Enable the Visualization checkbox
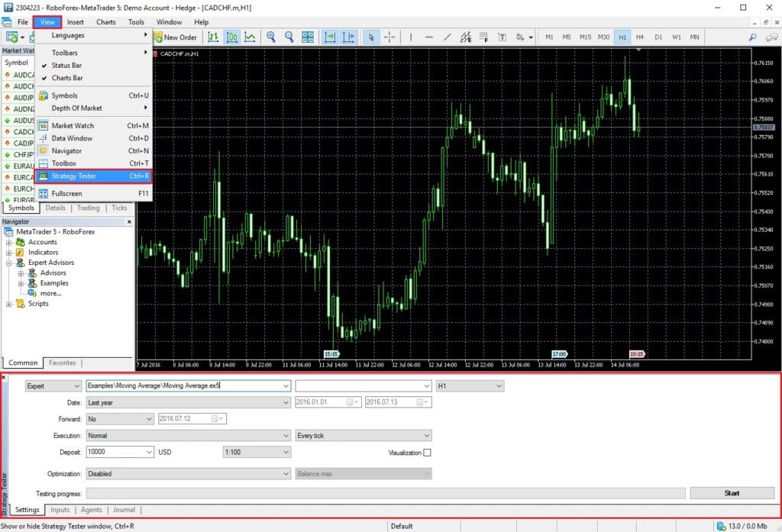This screenshot has height=532, width=782. 427,453
